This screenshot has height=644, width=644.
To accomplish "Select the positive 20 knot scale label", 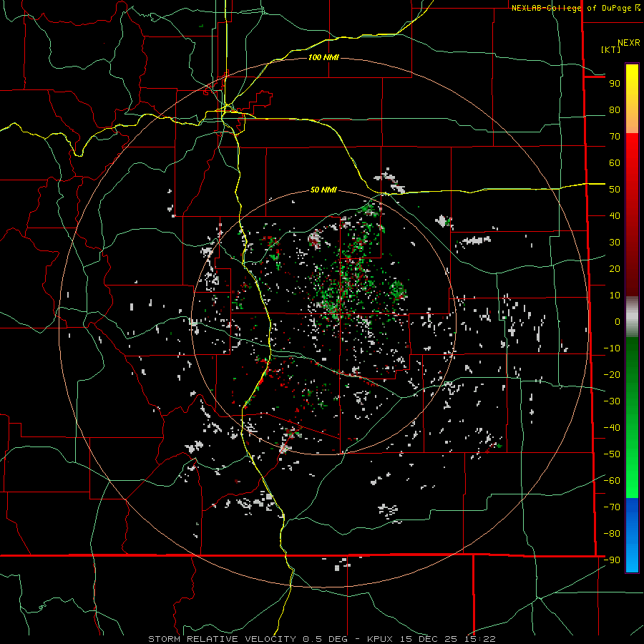I will click(615, 269).
